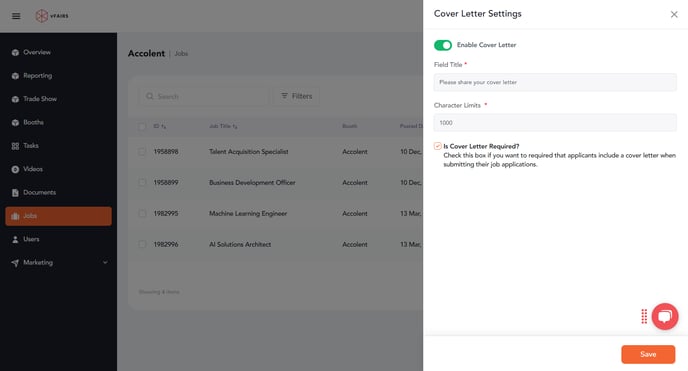Expand the Marketing sidebar chevron
This screenshot has height=371, width=688.
tap(105, 263)
